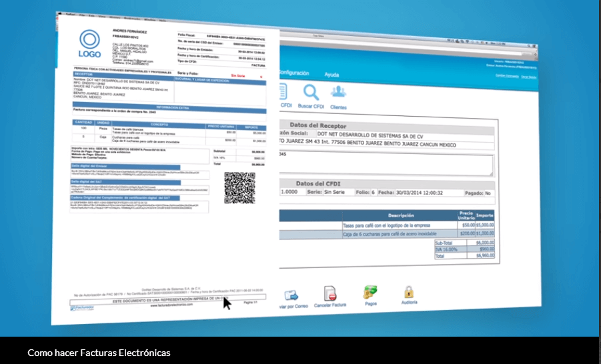The height and width of the screenshot is (364, 601).
Task: Click the Pagado field showing No
Action: point(482,193)
